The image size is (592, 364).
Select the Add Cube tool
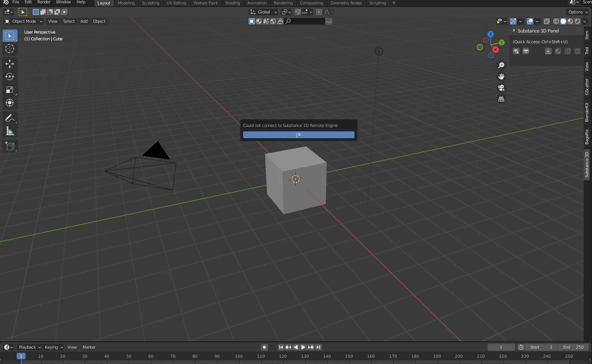coord(10,146)
